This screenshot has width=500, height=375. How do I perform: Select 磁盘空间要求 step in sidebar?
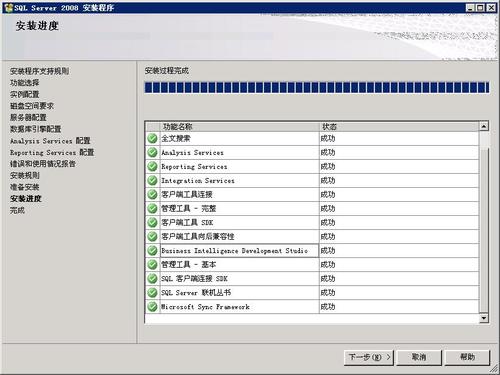click(x=32, y=106)
